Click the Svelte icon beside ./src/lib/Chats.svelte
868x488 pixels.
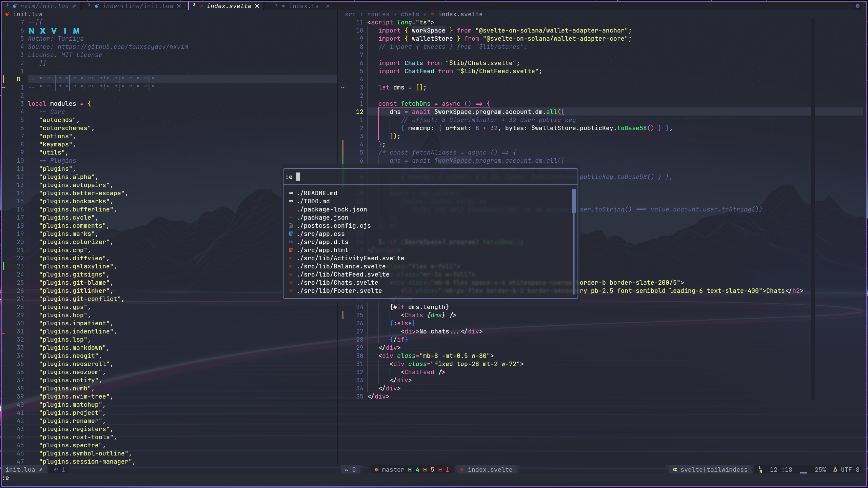291,282
